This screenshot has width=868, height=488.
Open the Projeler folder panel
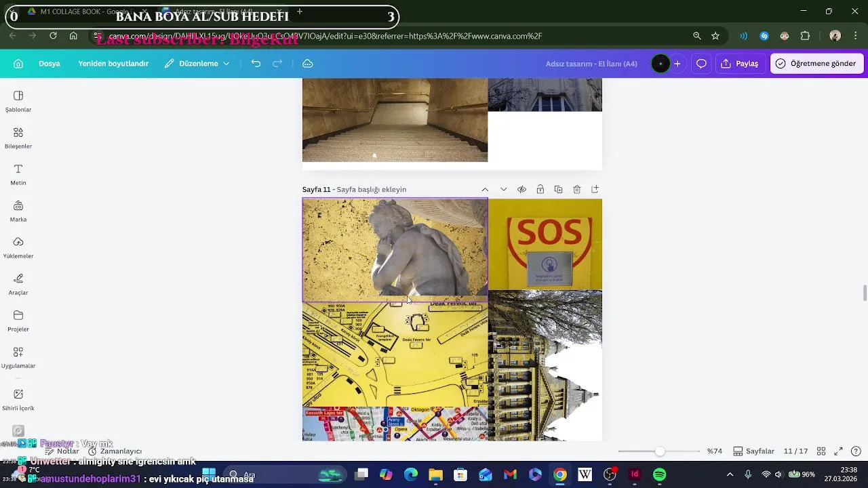tap(18, 321)
